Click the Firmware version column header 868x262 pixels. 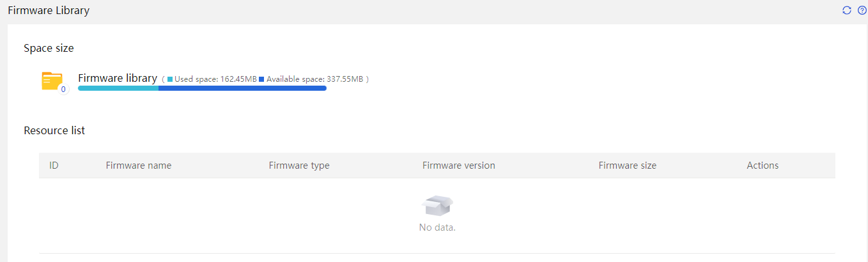(x=459, y=166)
